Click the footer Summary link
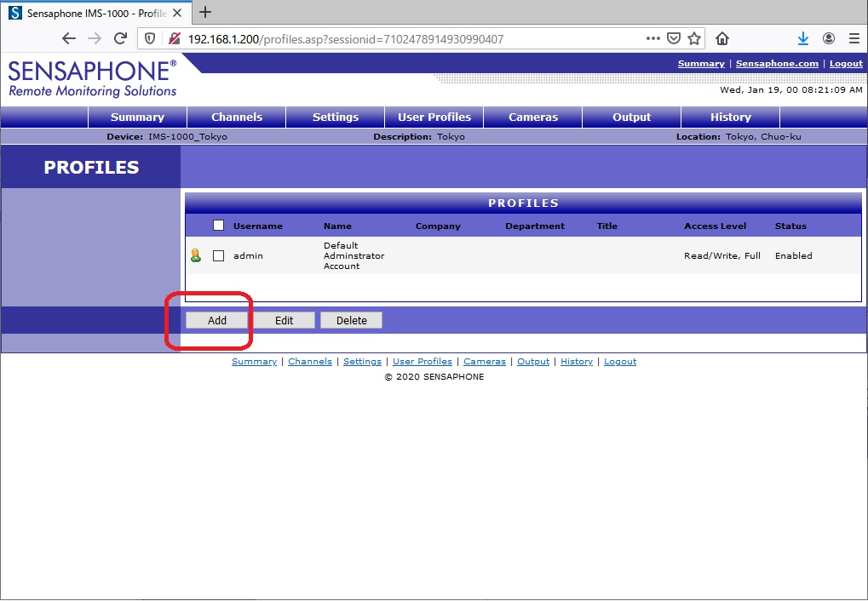 point(254,362)
